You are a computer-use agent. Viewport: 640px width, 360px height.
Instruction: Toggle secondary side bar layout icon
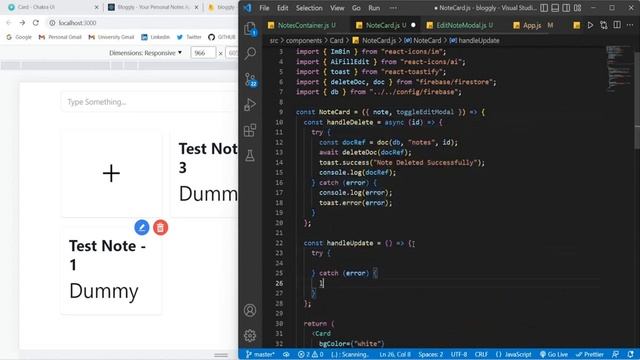coord(566,8)
